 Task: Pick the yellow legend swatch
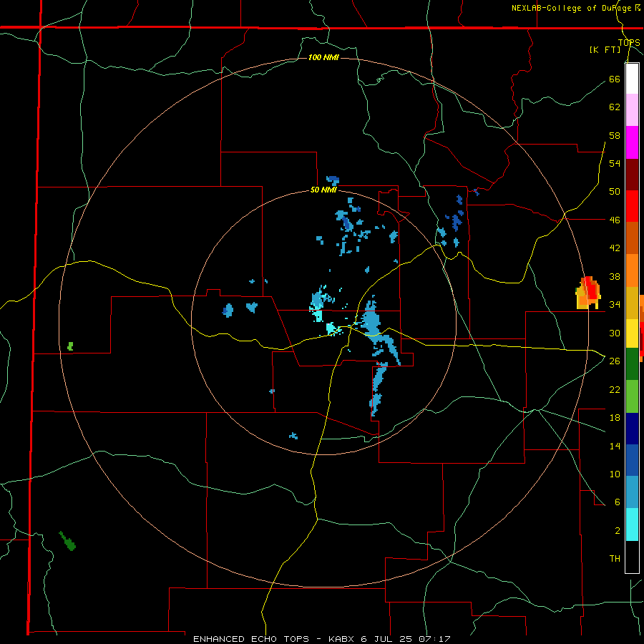point(632,333)
